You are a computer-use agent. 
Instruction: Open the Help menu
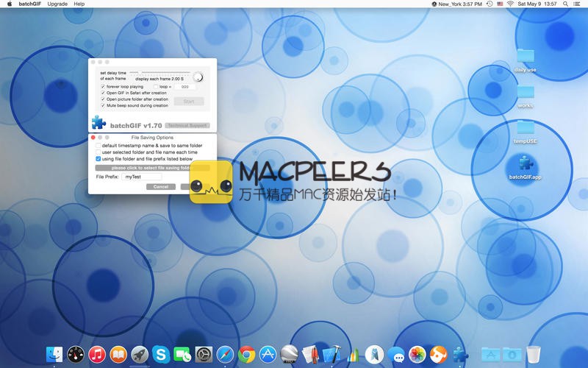pos(79,4)
